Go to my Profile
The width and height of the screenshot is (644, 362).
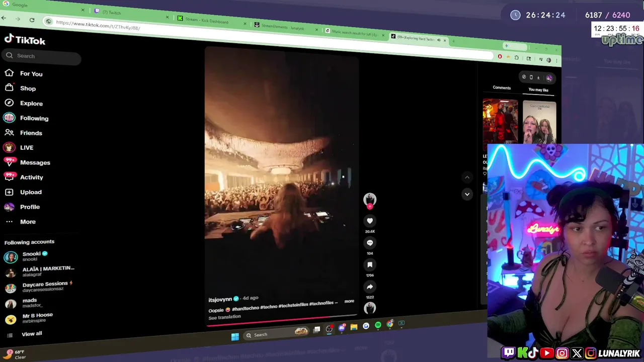coord(22,207)
